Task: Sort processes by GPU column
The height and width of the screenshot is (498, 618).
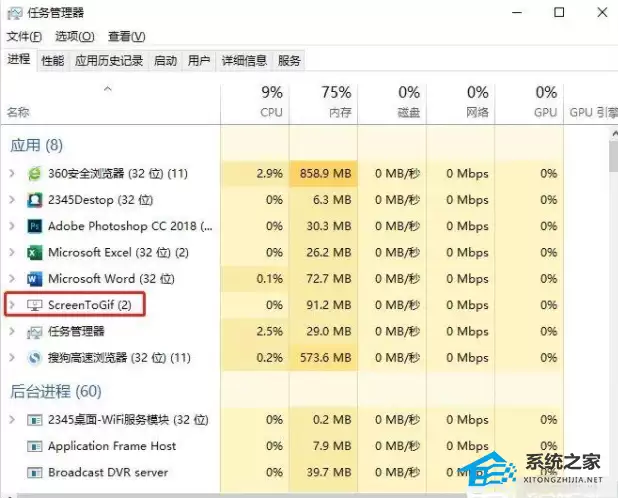Action: pos(529,104)
